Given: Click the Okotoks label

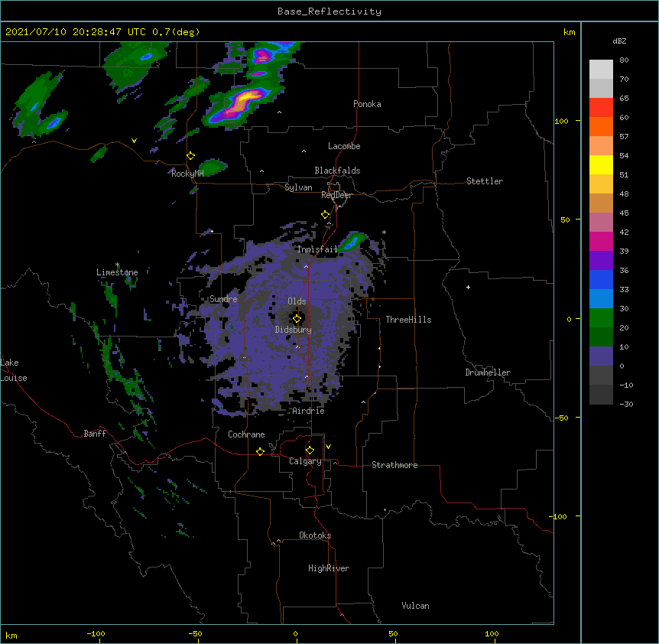Looking at the screenshot, I should tap(315, 535).
